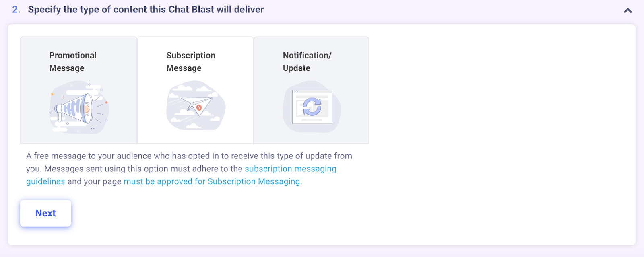
Task: Click the small browser window dots icon
Action: point(297,92)
